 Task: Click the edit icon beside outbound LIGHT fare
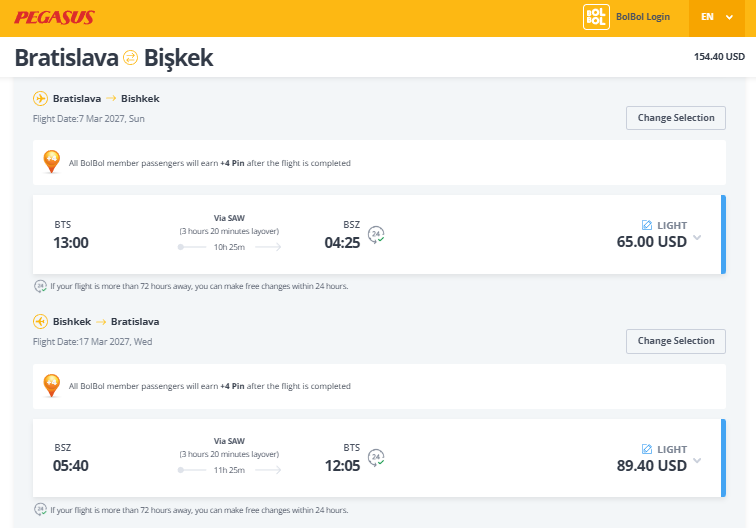[647, 225]
